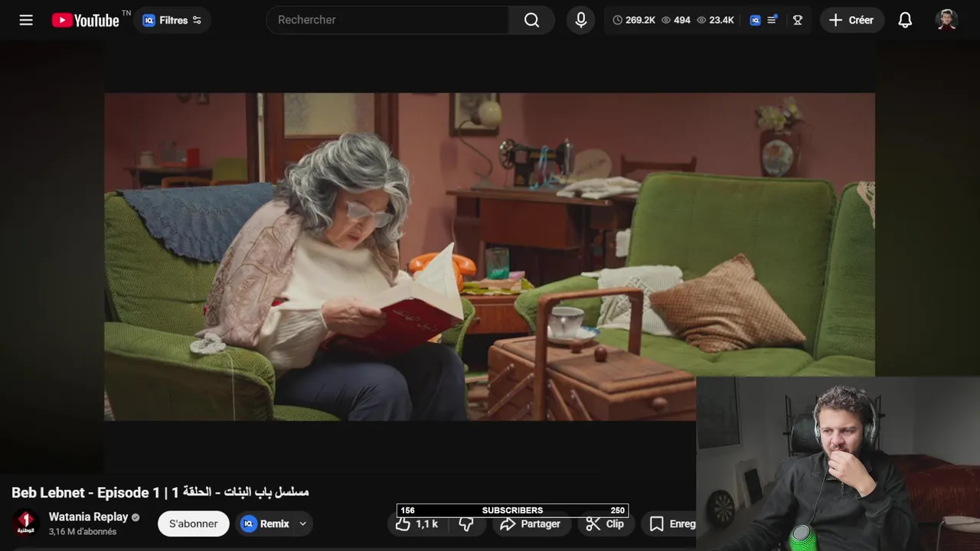Image resolution: width=980 pixels, height=551 pixels.
Task: Open the vidIQ trophy icon
Action: click(x=798, y=20)
